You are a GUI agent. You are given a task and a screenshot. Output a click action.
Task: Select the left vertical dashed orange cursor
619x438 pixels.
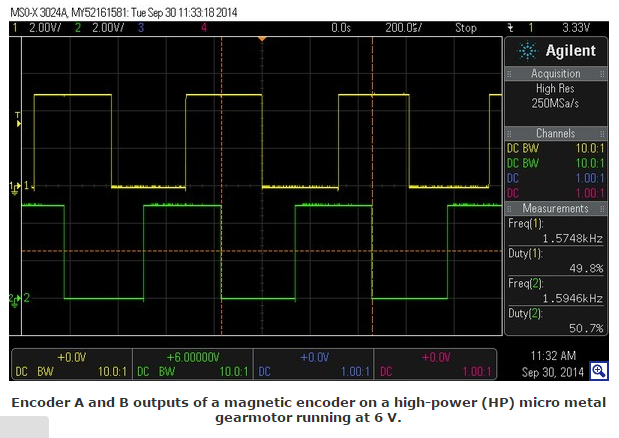click(x=221, y=185)
